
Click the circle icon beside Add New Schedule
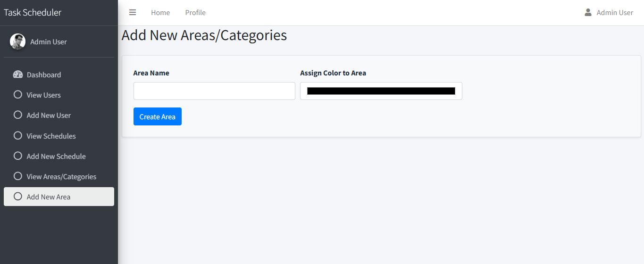(x=18, y=156)
